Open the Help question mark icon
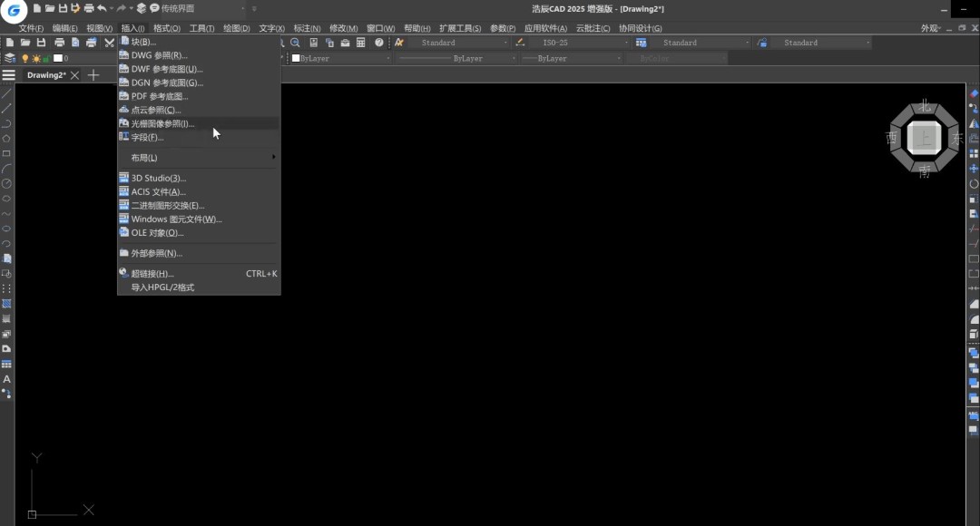This screenshot has width=980, height=526. pyautogui.click(x=379, y=43)
